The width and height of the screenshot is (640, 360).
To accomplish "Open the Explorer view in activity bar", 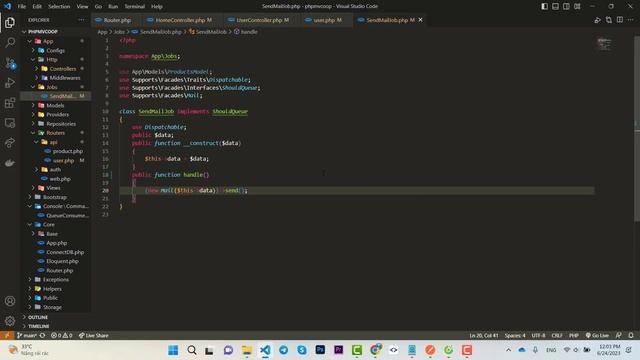I will click(10, 22).
